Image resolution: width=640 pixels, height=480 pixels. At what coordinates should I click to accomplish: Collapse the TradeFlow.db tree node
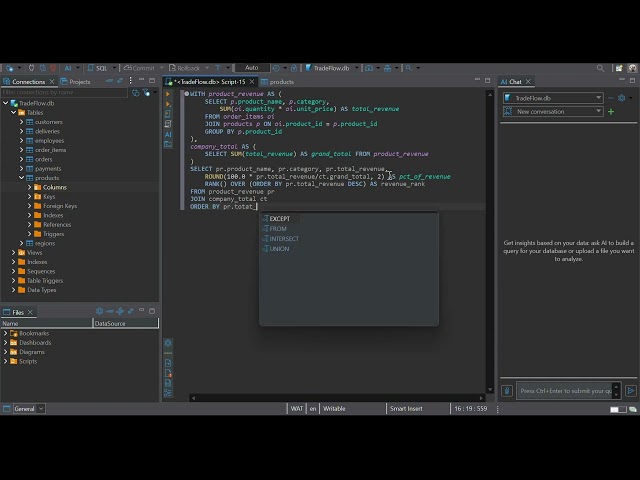[6, 103]
